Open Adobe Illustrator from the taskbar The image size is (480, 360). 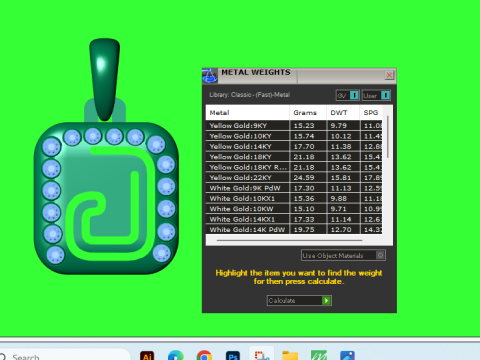point(147,355)
